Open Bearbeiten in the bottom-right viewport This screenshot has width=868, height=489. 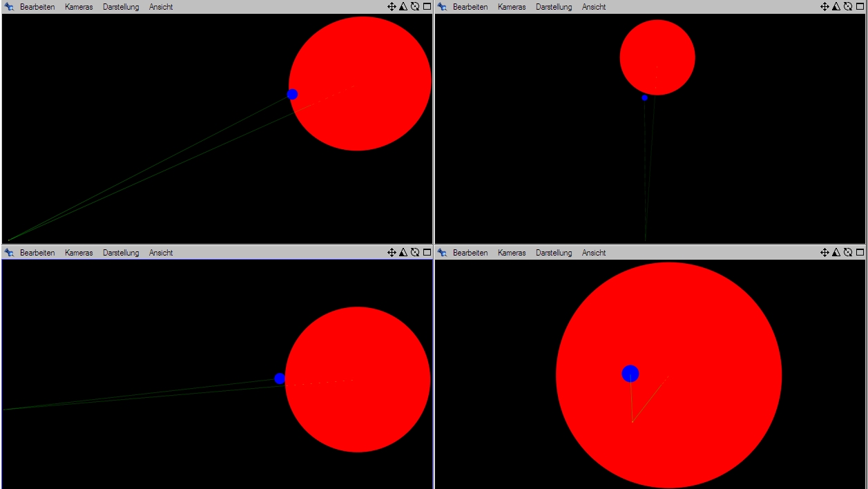(x=470, y=253)
